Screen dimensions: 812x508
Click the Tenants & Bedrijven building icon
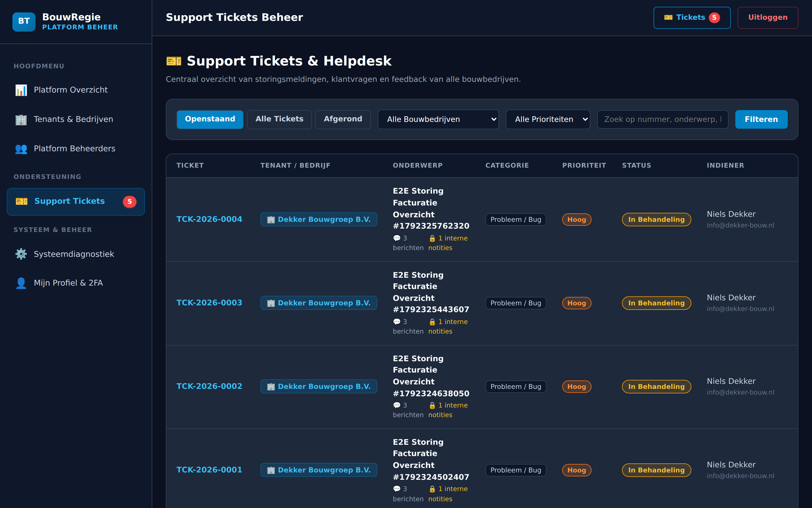pyautogui.click(x=21, y=119)
